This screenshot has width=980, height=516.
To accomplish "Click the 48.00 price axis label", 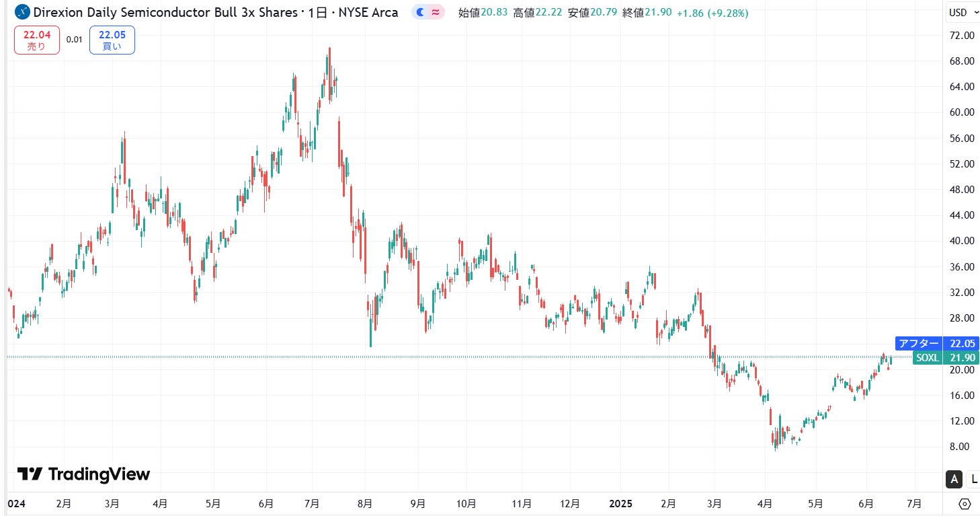I will [961, 190].
